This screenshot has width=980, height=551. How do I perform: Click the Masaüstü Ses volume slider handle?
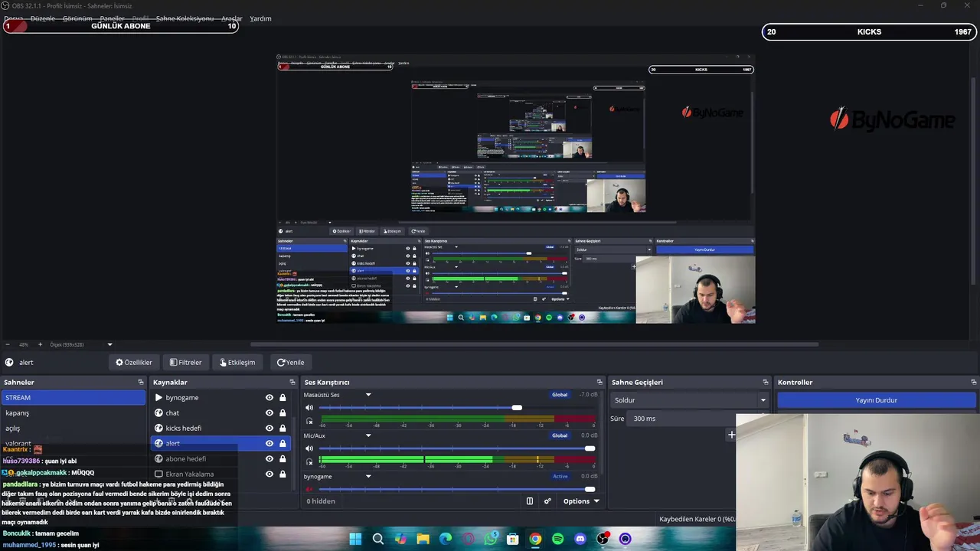click(x=517, y=408)
